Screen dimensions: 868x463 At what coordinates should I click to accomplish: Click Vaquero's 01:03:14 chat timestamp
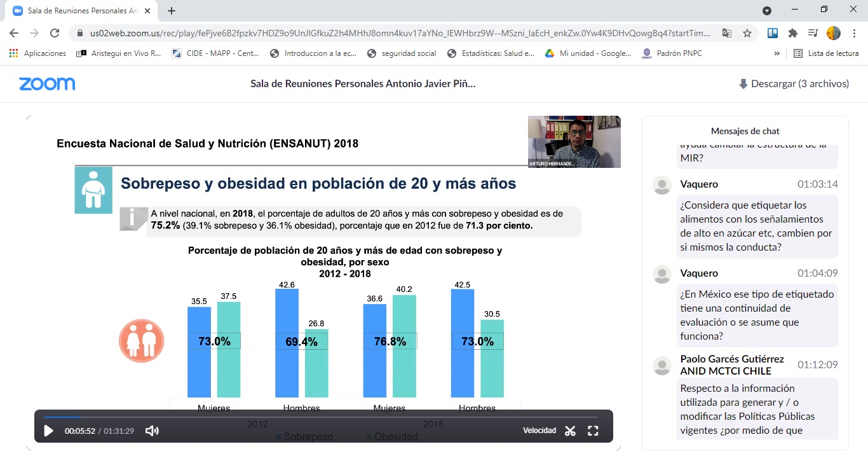tap(818, 184)
